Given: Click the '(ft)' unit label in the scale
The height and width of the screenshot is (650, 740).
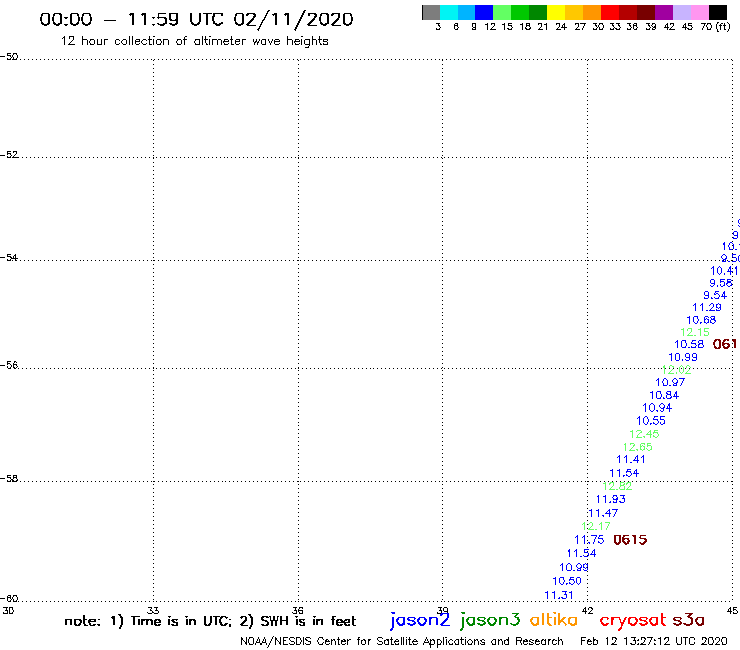Looking at the screenshot, I should 723,26.
